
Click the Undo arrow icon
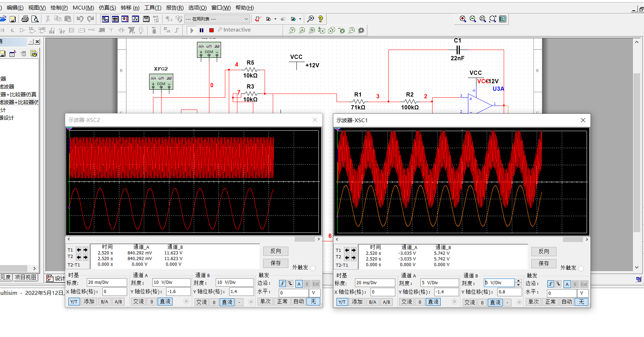[x=80, y=19]
